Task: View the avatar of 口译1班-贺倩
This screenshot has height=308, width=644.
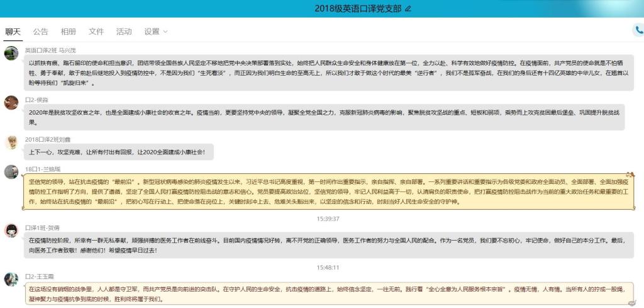Action: (11, 231)
